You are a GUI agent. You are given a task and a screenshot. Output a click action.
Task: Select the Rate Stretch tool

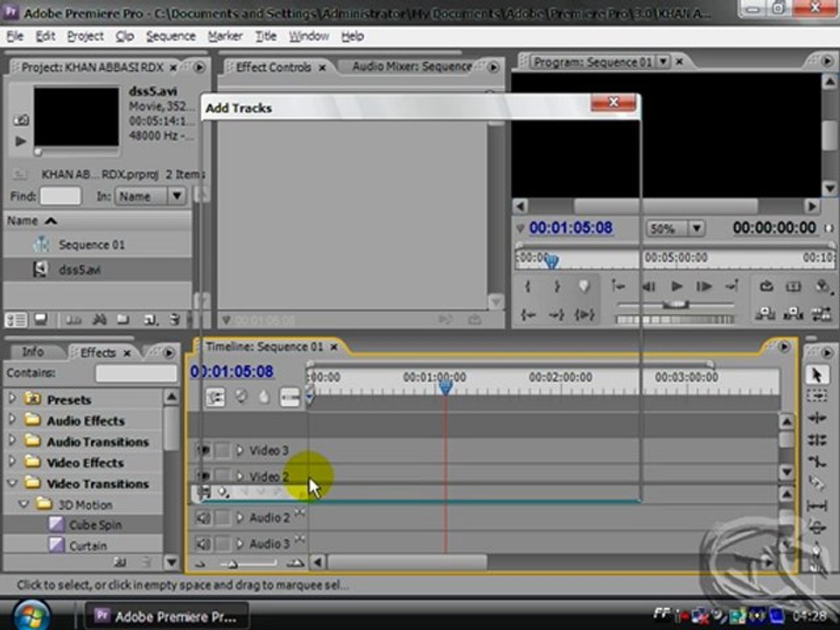click(816, 462)
